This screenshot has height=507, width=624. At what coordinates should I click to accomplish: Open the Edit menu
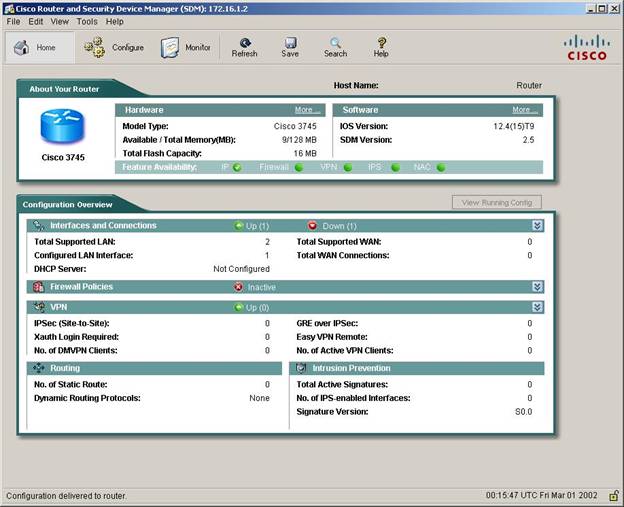pyautogui.click(x=35, y=21)
